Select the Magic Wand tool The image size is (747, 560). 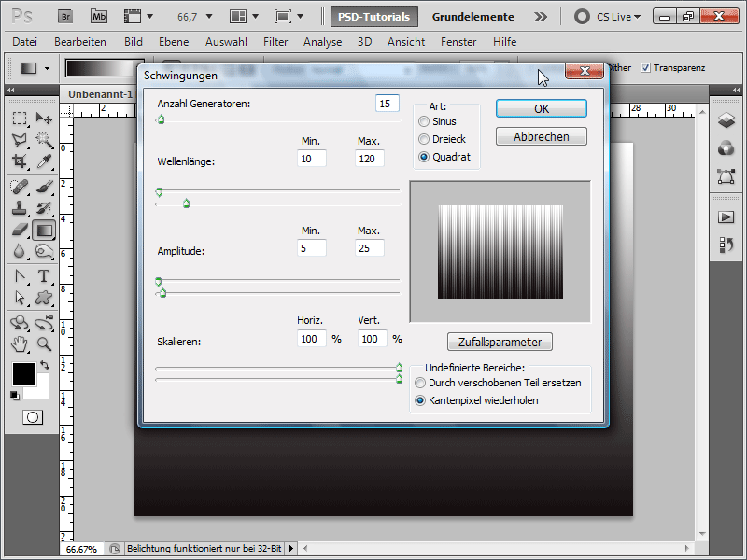pos(44,139)
